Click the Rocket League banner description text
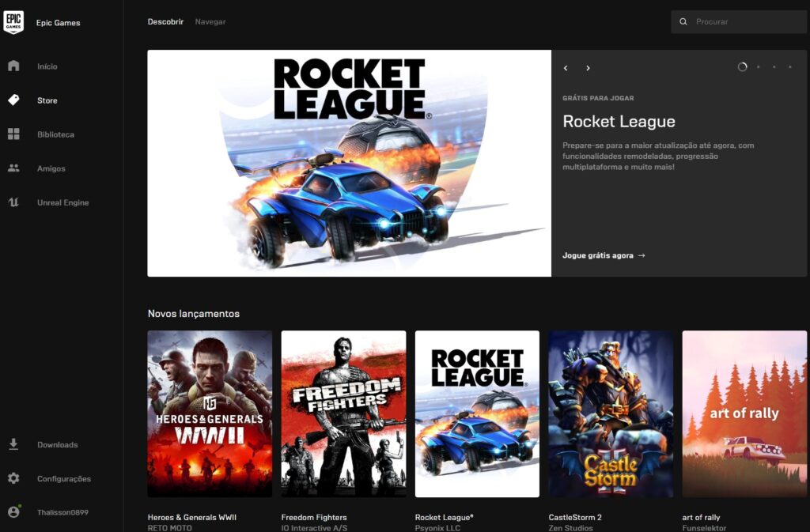Image resolution: width=810 pixels, height=532 pixels. click(x=658, y=156)
